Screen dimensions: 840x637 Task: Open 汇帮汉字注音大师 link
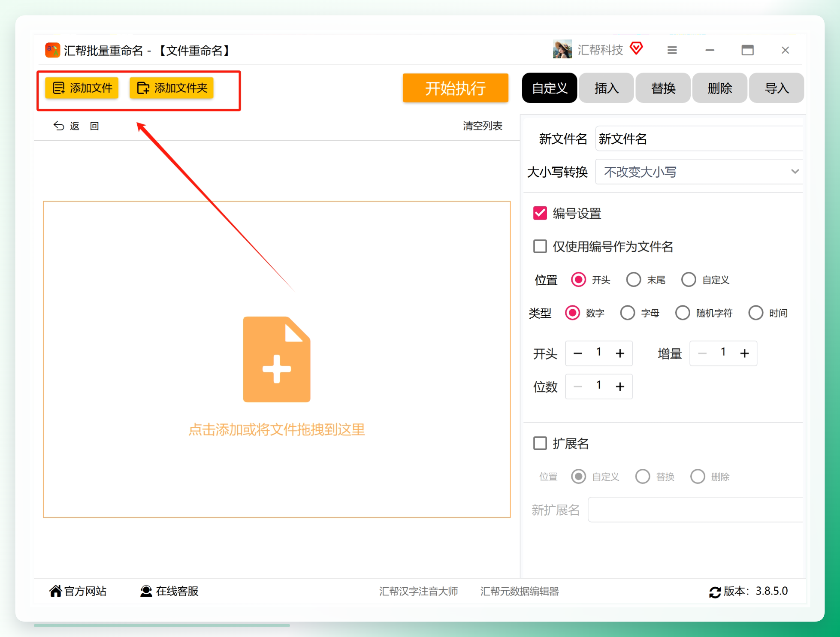click(419, 591)
